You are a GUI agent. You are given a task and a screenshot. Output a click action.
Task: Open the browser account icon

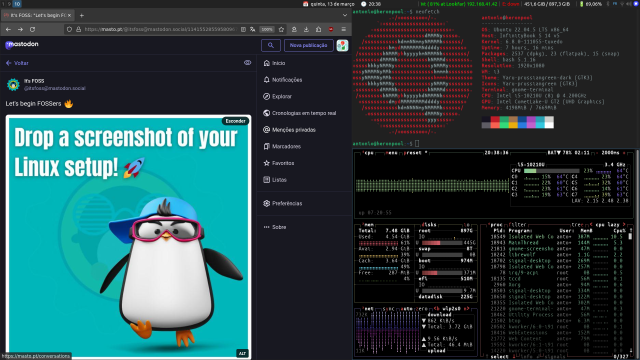coord(294,29)
